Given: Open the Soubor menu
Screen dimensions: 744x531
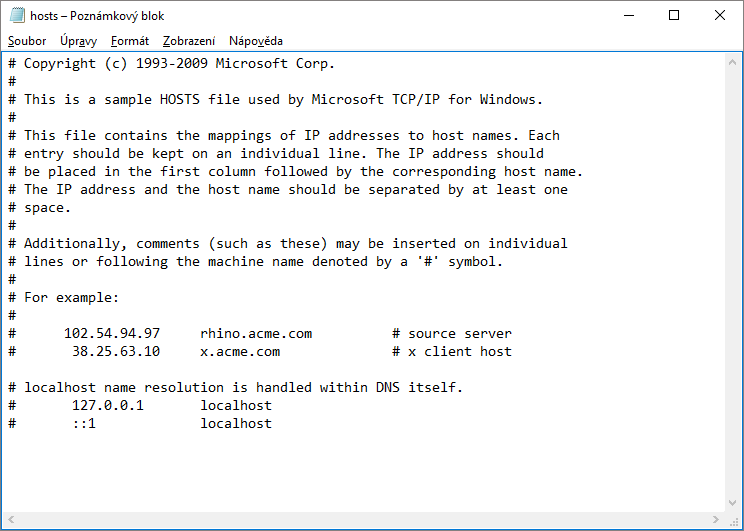Looking at the screenshot, I should coord(27,41).
